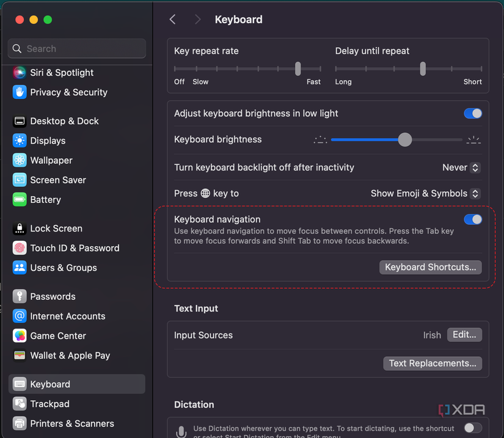The height and width of the screenshot is (438, 504).
Task: Open the keyboard backlight inactivity Never dropdown
Action: pyautogui.click(x=461, y=167)
